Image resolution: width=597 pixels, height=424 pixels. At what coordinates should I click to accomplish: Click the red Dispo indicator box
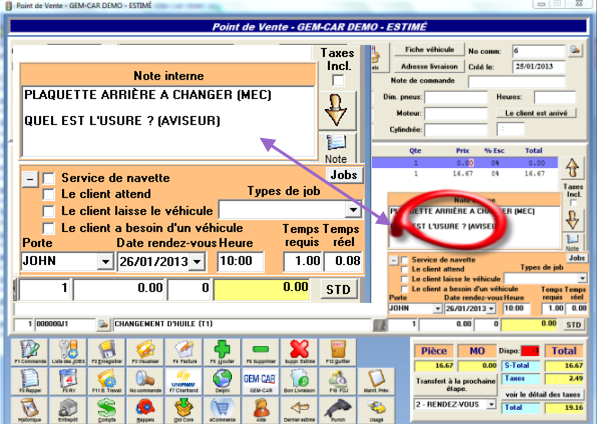(x=530, y=351)
